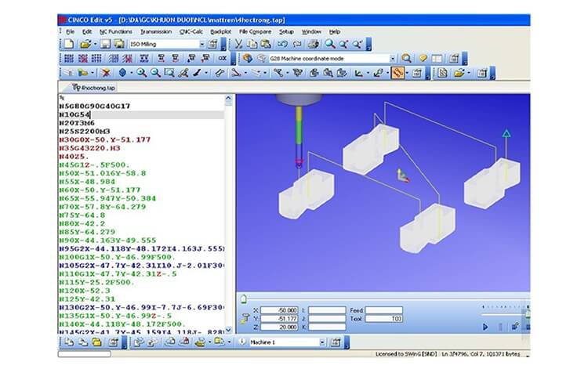588x369 pixels.
Task: Click the Redo arrow icon
Action: [297, 44]
